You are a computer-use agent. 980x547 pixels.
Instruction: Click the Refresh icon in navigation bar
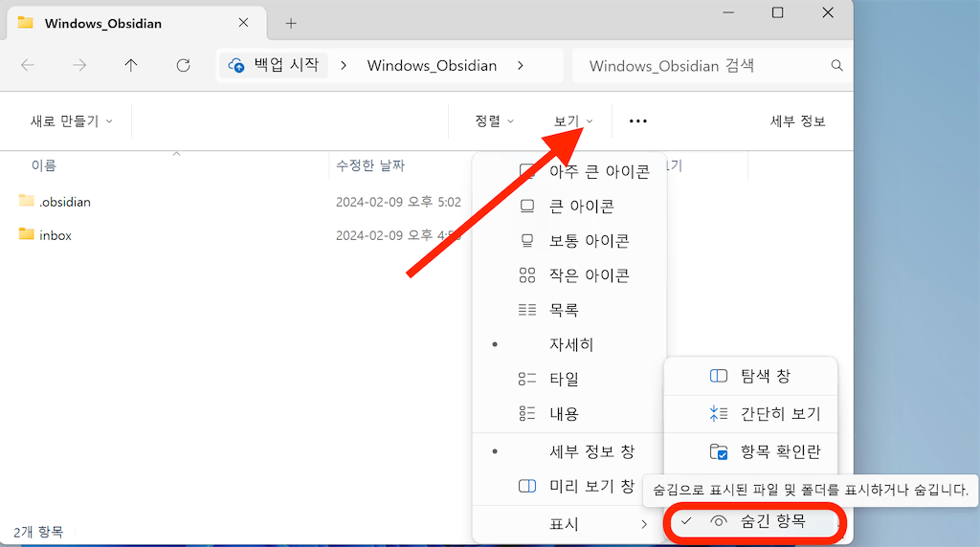183,66
